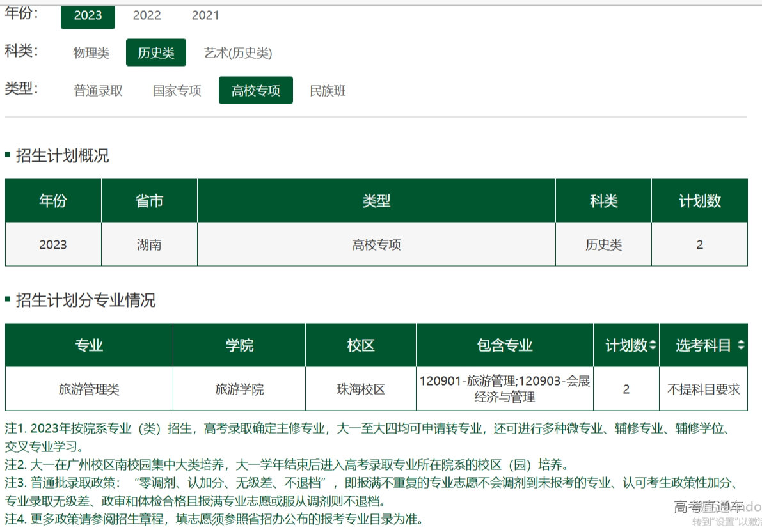Click sort arrows beside 计划数 in majors table
The image size is (762, 532).
[653, 345]
